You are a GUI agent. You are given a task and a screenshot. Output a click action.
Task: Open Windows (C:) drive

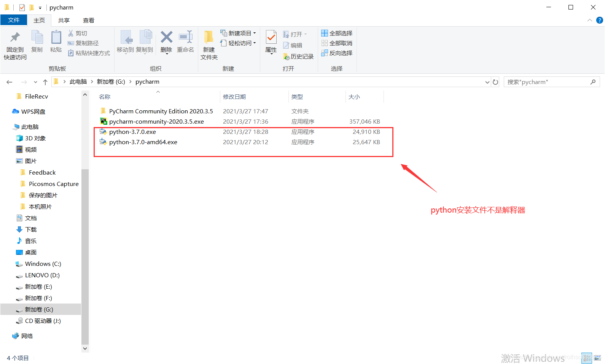point(43,264)
